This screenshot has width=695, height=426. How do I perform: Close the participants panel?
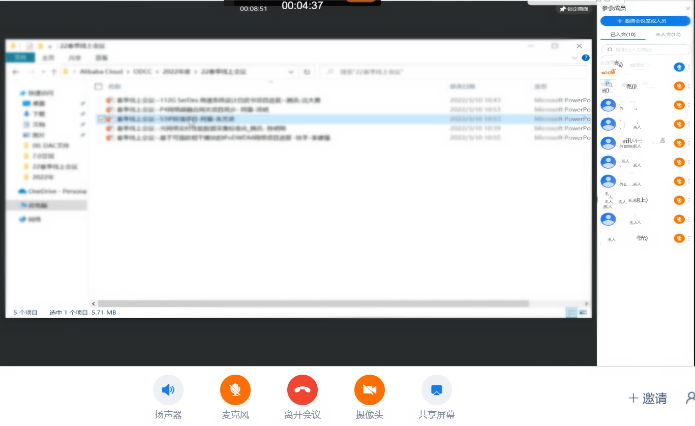coord(688,8)
